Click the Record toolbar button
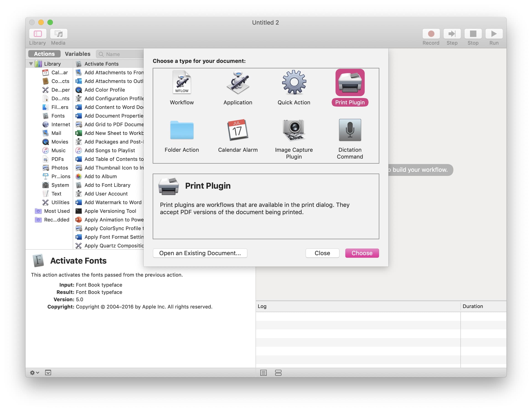This screenshot has height=411, width=532. click(x=431, y=33)
